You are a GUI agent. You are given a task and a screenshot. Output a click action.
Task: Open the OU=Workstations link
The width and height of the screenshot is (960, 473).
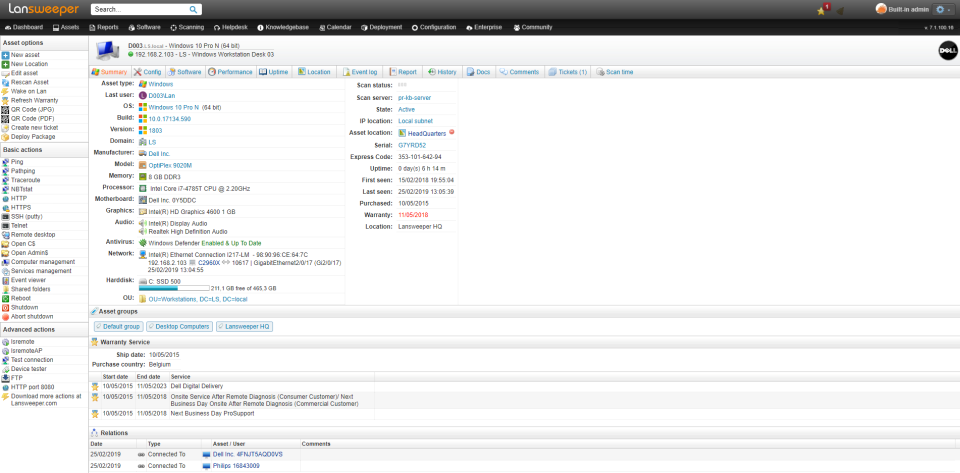(198, 299)
